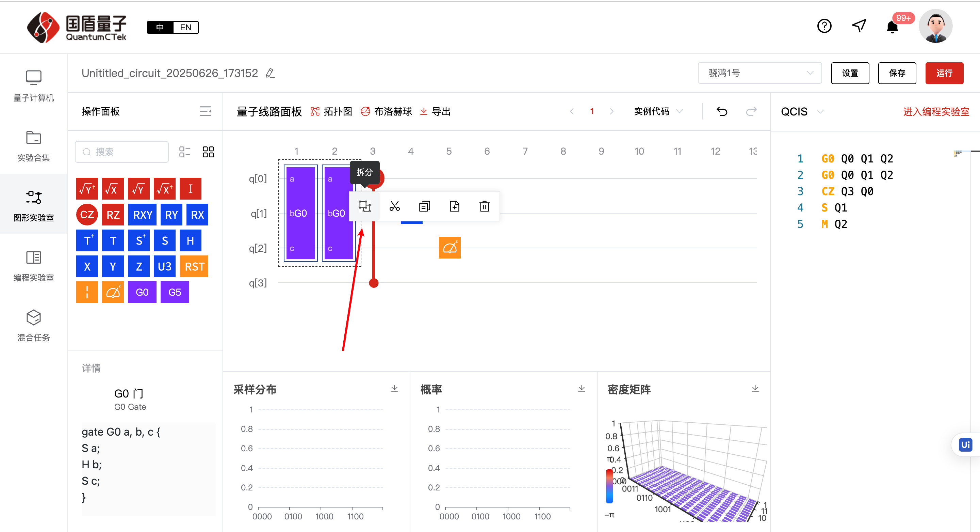Image resolution: width=980 pixels, height=532 pixels.
Task: Go to previous circuit page arrow
Action: 572,112
